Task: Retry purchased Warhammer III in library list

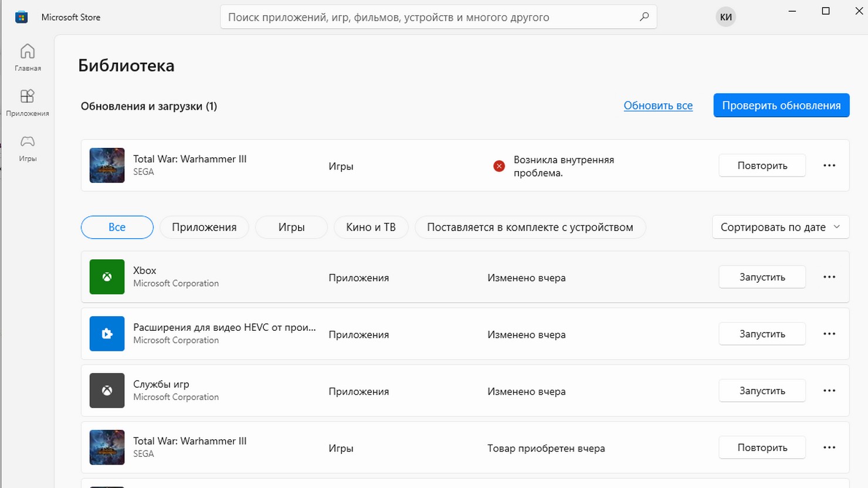Action: [762, 448]
